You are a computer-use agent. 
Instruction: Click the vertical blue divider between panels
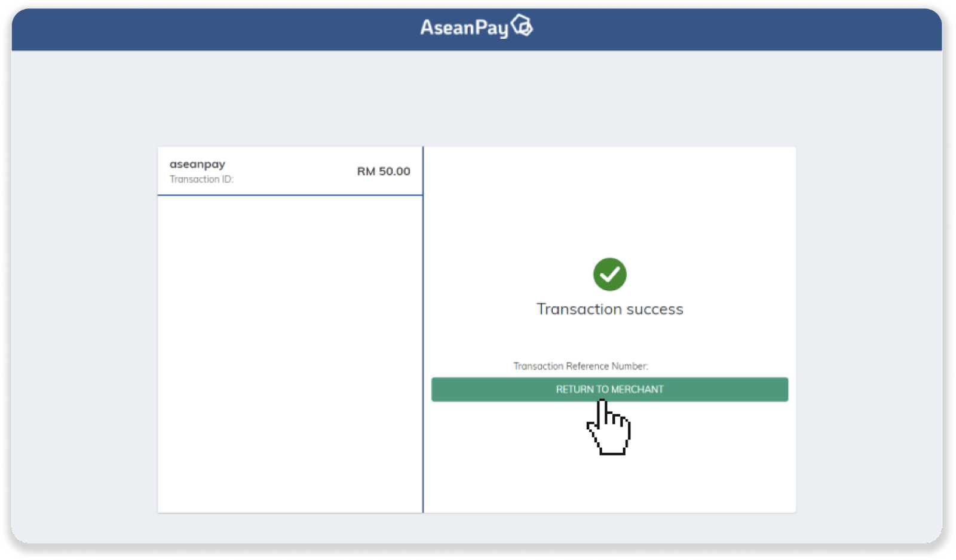click(423, 328)
